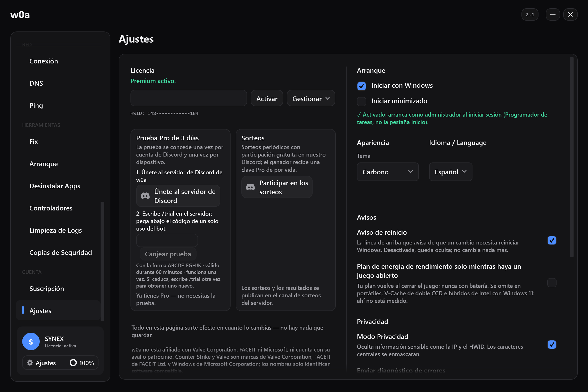Open the Tema dropdown showing Carbono
Viewport: 588px width, 392px height.
point(388,172)
